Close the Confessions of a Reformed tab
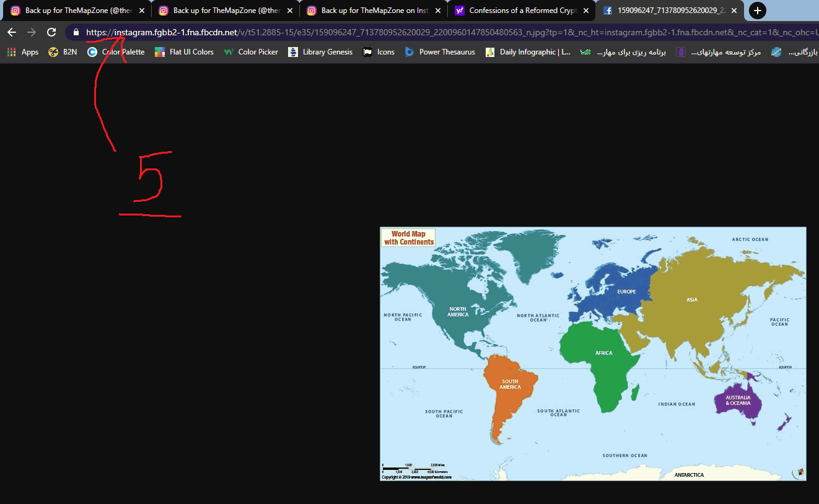 pyautogui.click(x=585, y=11)
